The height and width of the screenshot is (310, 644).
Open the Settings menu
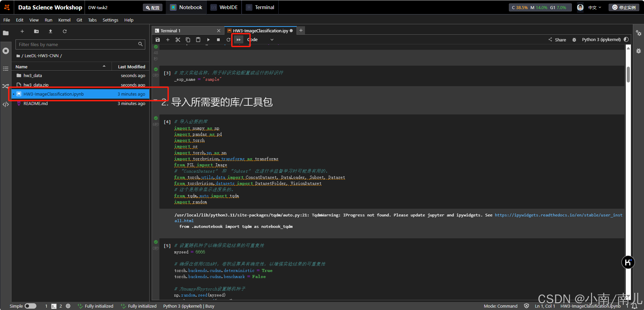[111, 20]
